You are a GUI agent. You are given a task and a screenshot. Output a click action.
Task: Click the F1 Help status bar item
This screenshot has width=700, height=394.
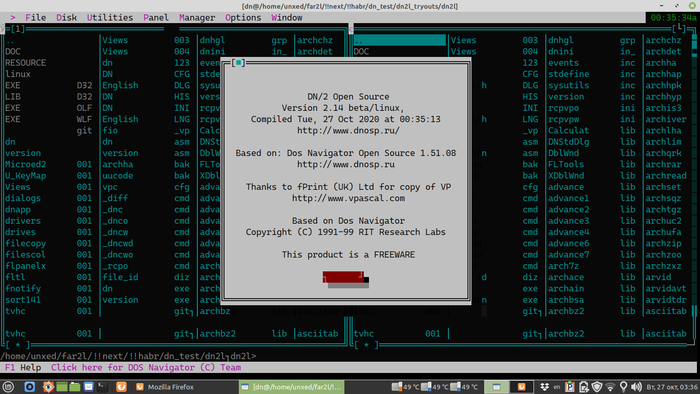[23, 368]
